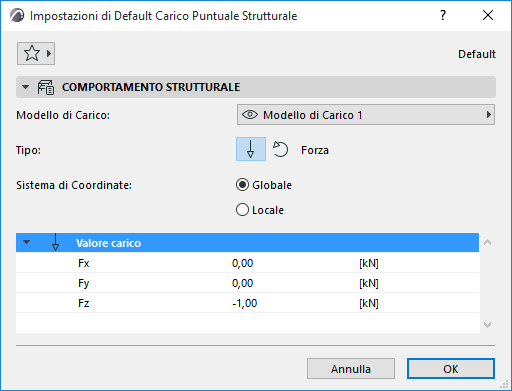Click the arrow icon beside Valore carico
Image resolution: width=512 pixels, height=391 pixels.
(x=55, y=242)
